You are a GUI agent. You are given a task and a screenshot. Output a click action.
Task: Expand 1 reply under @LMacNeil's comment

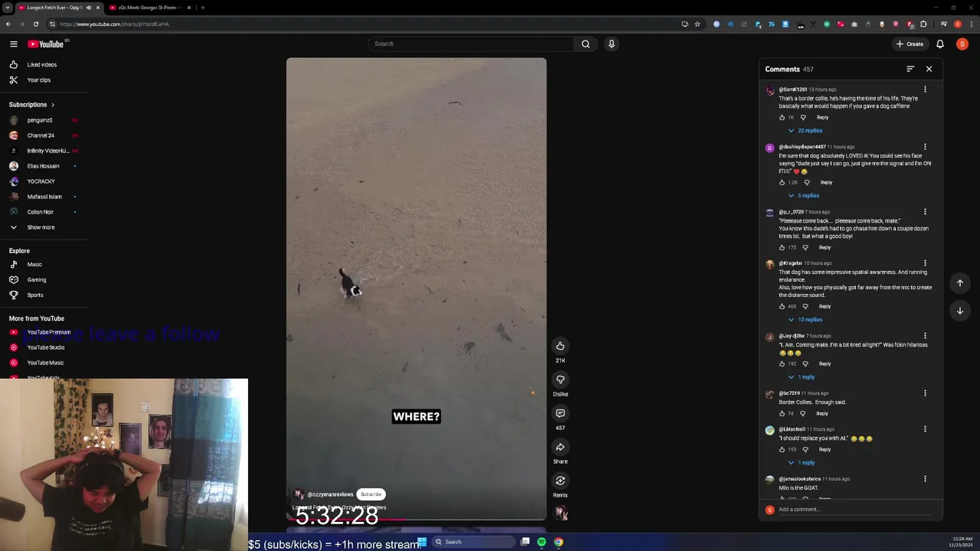[x=801, y=463]
